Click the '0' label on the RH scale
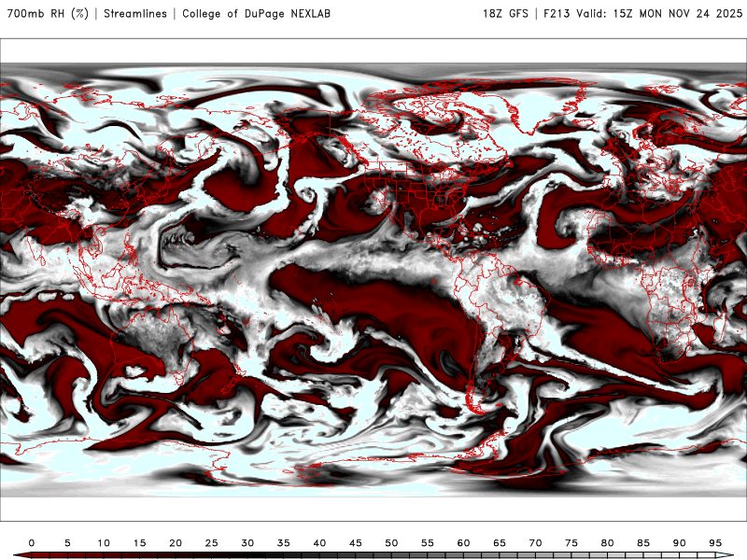 pos(32,543)
